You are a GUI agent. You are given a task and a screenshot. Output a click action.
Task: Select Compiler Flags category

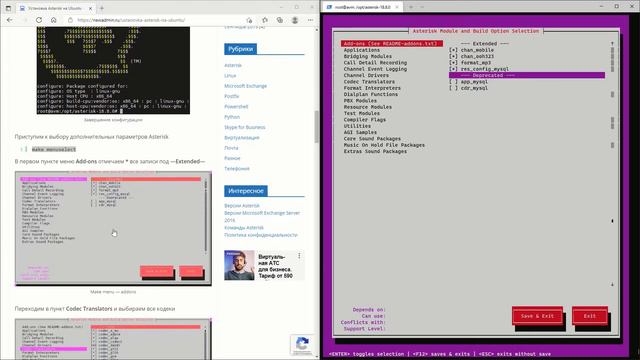pos(364,120)
